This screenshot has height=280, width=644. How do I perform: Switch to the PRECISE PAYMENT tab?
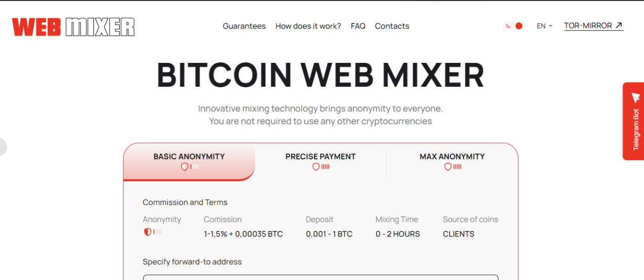coord(320,162)
